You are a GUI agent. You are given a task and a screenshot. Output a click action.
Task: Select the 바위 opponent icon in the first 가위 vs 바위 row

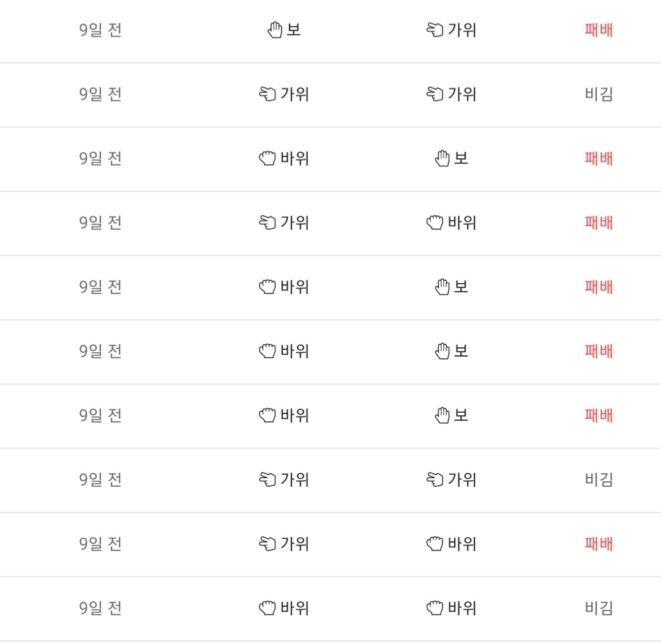(x=435, y=223)
